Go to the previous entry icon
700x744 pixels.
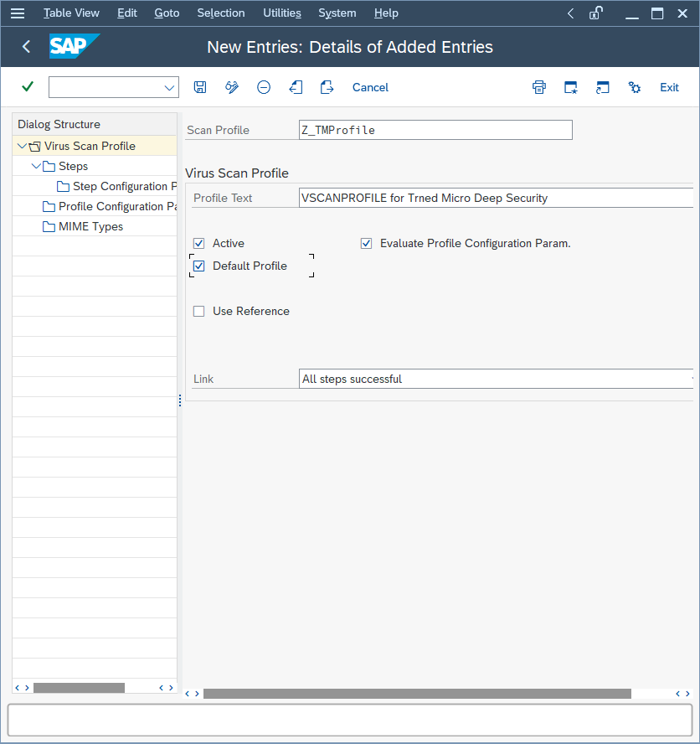tap(295, 86)
